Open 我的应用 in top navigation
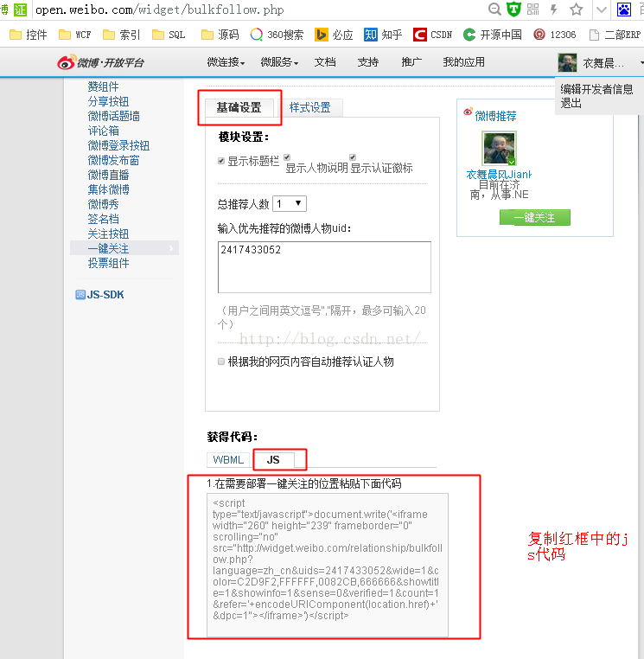Image resolution: width=644 pixels, height=659 pixels. click(x=464, y=62)
